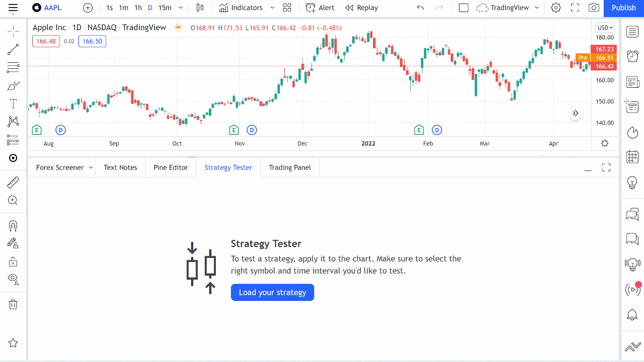Open Alerts clock panel in sidebar
Screen dimensions: 644x362
[x=632, y=56]
